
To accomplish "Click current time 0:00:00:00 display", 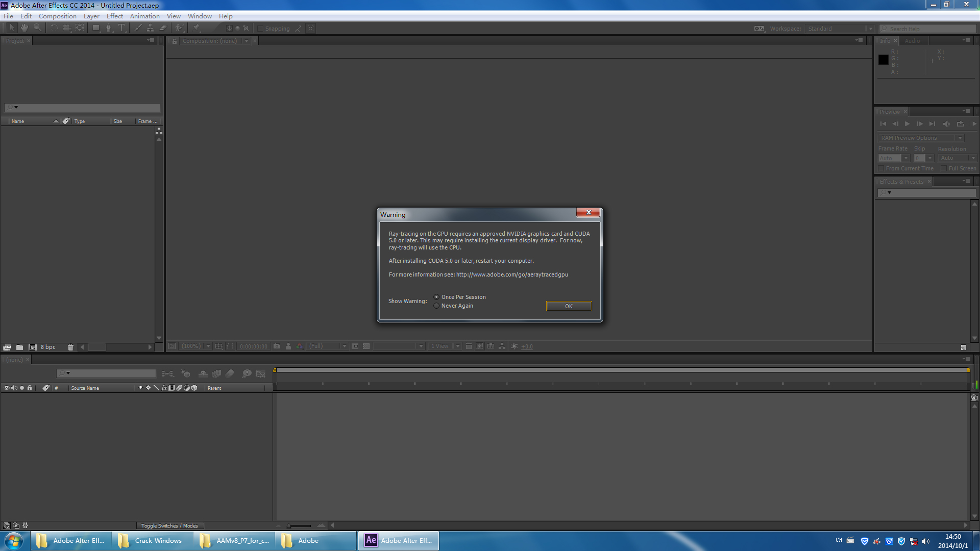I will tap(253, 346).
